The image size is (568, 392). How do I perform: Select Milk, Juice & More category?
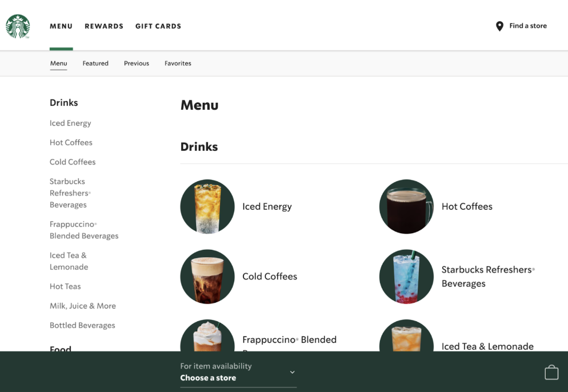coord(83,306)
